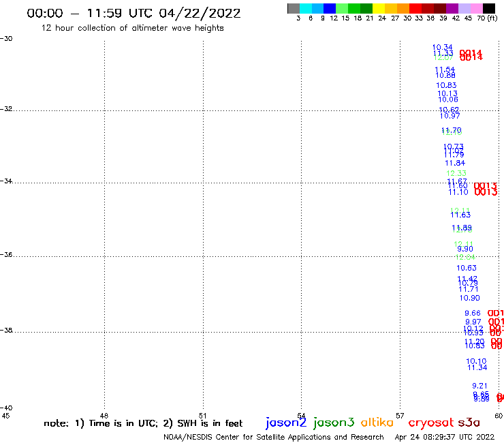Click the '70 (ft)' scale label
The width and height of the screenshot is (504, 443).
487,18
